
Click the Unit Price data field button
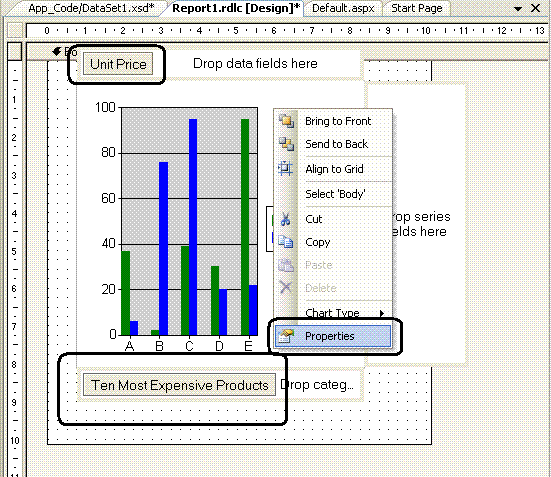click(x=118, y=64)
